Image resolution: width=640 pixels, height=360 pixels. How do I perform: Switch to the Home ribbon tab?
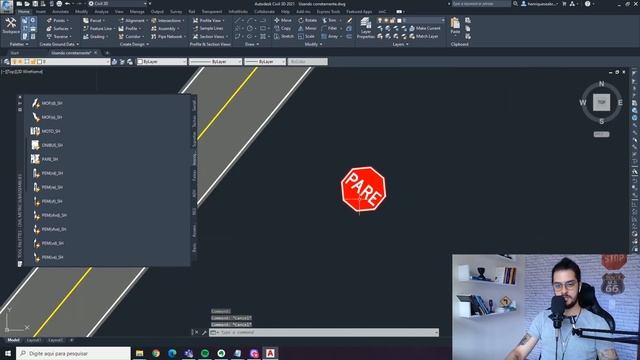[24, 12]
